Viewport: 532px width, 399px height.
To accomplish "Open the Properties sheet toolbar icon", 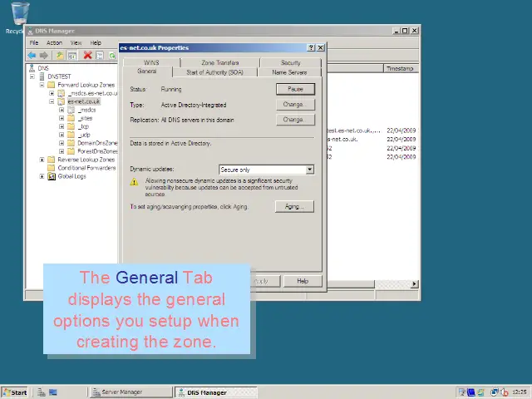I will click(100, 56).
